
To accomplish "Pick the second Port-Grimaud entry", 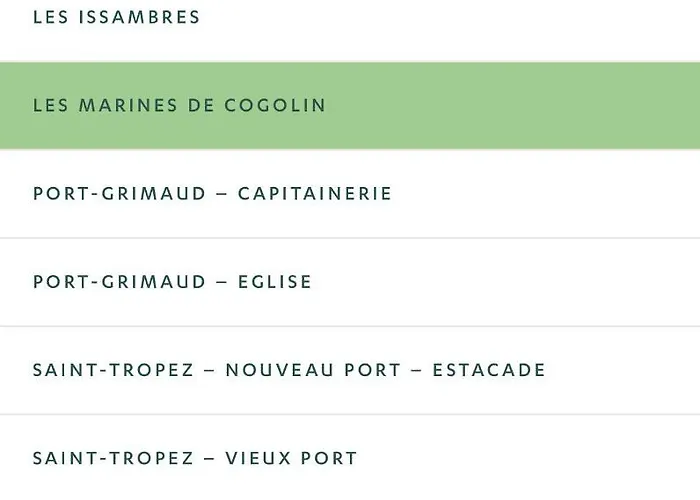I will [x=350, y=282].
